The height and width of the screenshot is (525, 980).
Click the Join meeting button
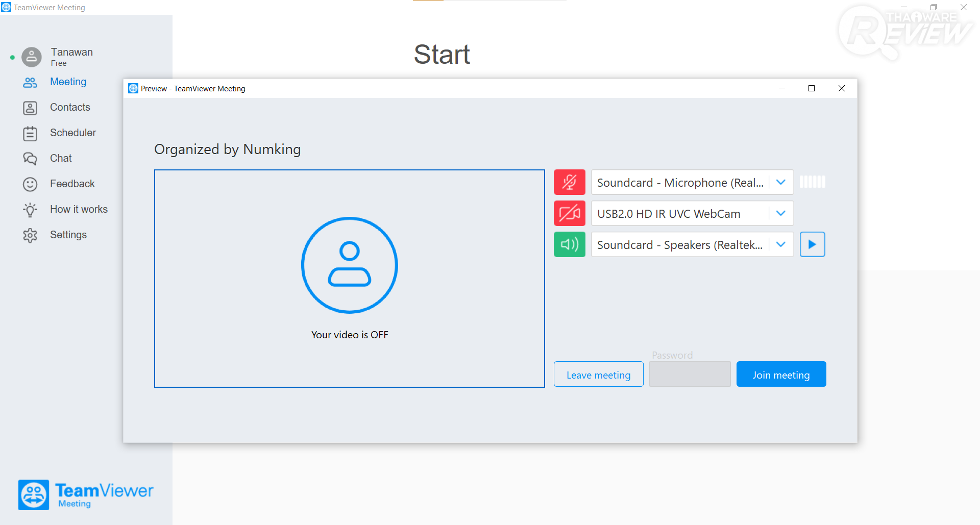click(781, 374)
